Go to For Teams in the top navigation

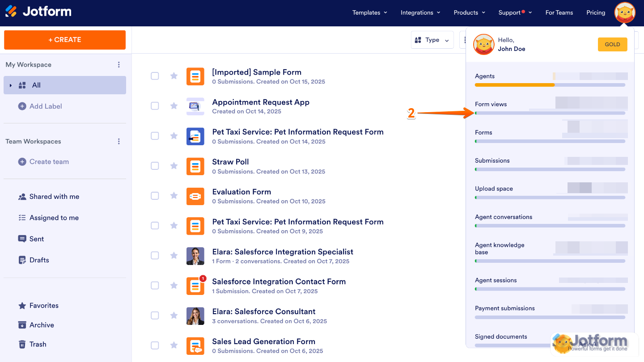tap(559, 13)
